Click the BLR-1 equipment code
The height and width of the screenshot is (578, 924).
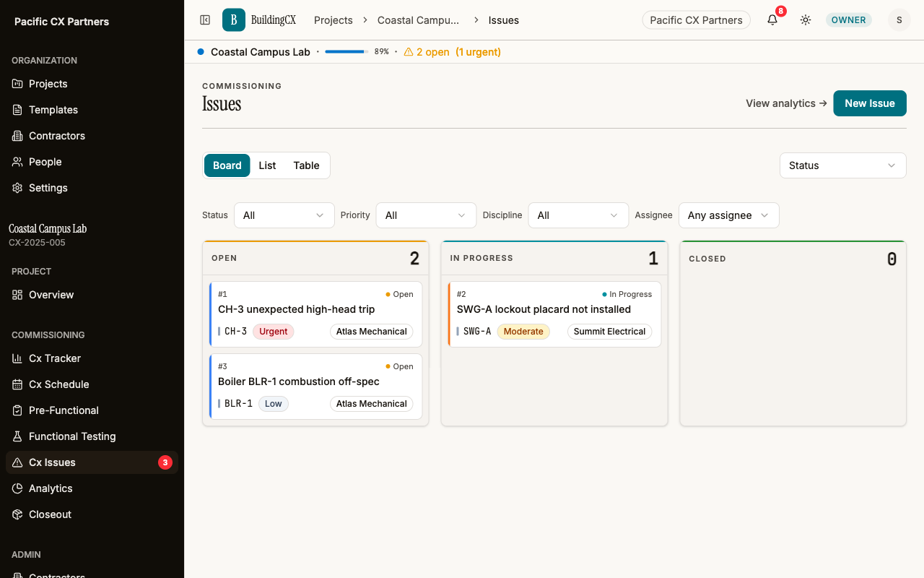point(238,404)
